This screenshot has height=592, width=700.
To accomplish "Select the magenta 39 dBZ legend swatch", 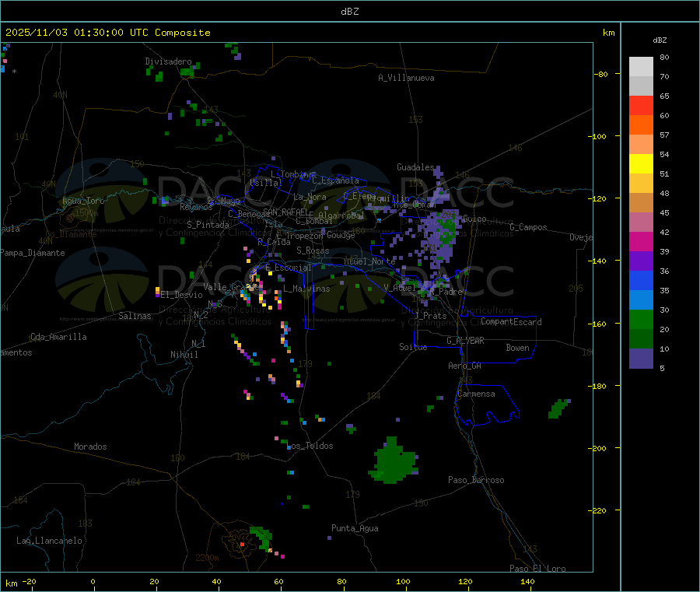I will coord(641,241).
